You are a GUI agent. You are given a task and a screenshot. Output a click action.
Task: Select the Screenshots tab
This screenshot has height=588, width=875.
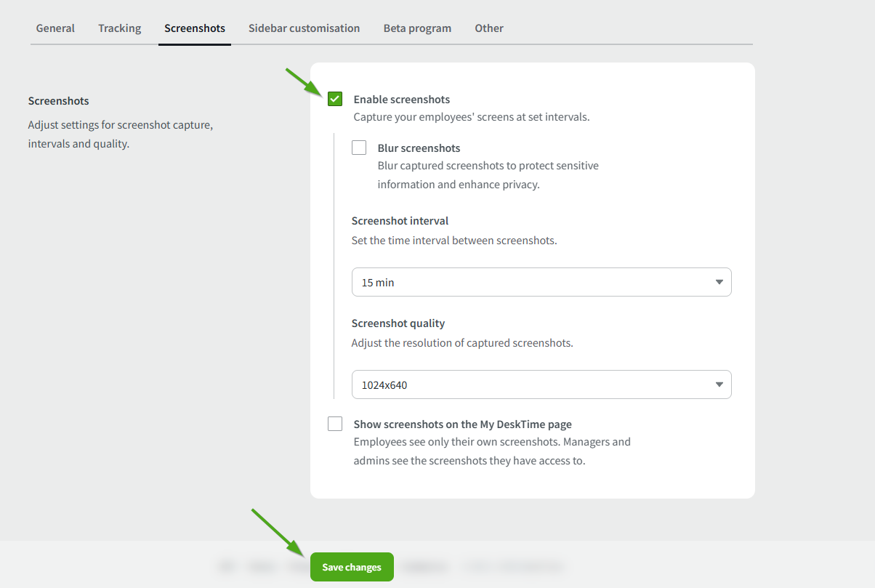[x=195, y=28]
